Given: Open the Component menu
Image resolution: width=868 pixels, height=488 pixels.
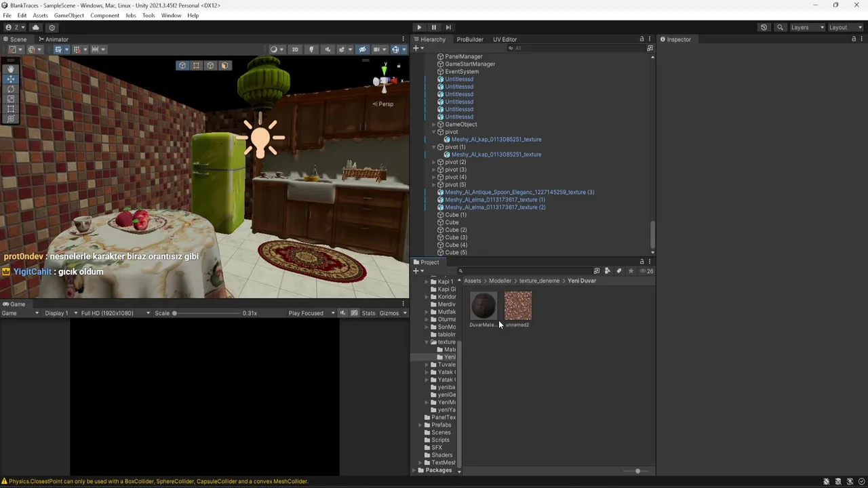Looking at the screenshot, I should click(104, 15).
